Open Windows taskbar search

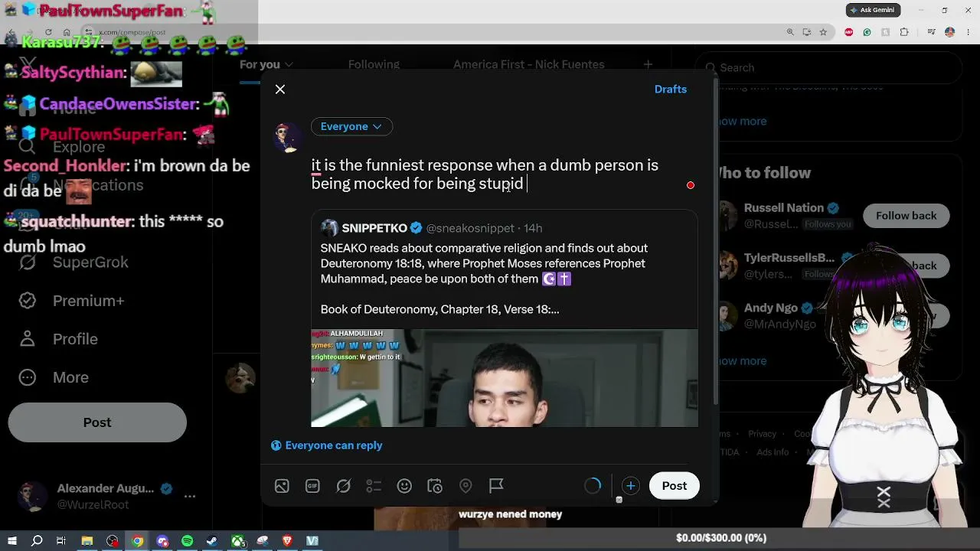coord(37,541)
